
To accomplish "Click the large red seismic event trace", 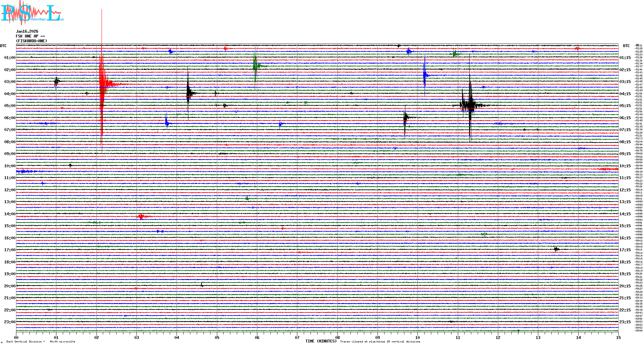I will tap(102, 85).
